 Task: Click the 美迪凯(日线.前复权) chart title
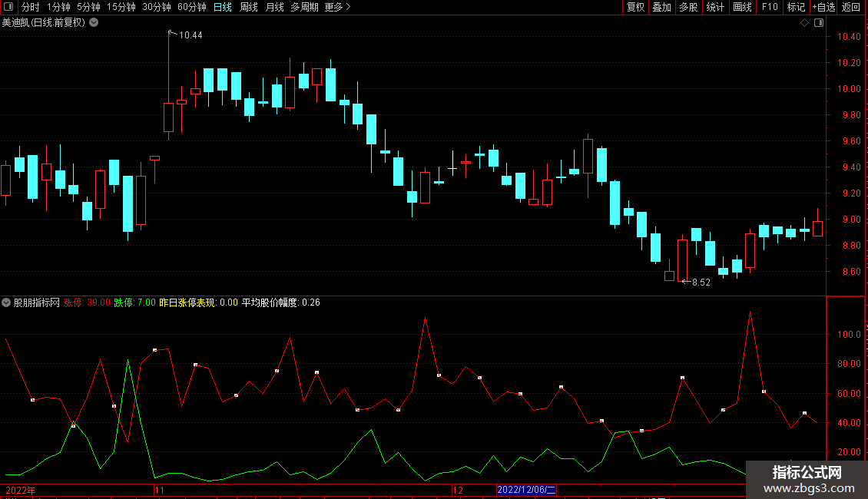pos(44,22)
